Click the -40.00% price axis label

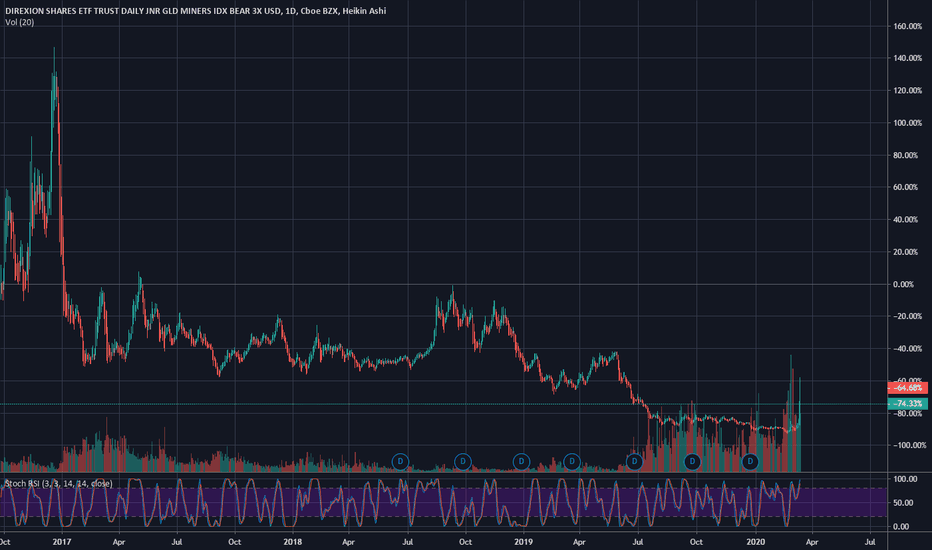click(x=908, y=348)
